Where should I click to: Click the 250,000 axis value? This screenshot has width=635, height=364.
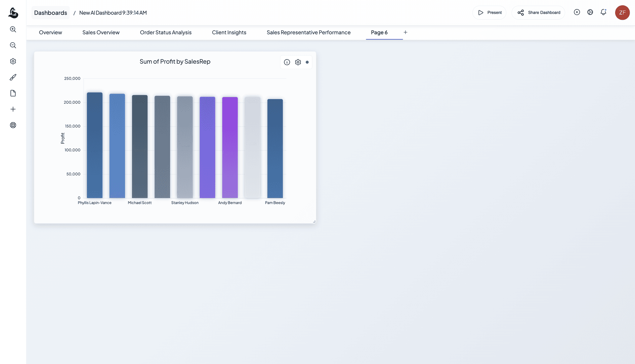(x=72, y=79)
